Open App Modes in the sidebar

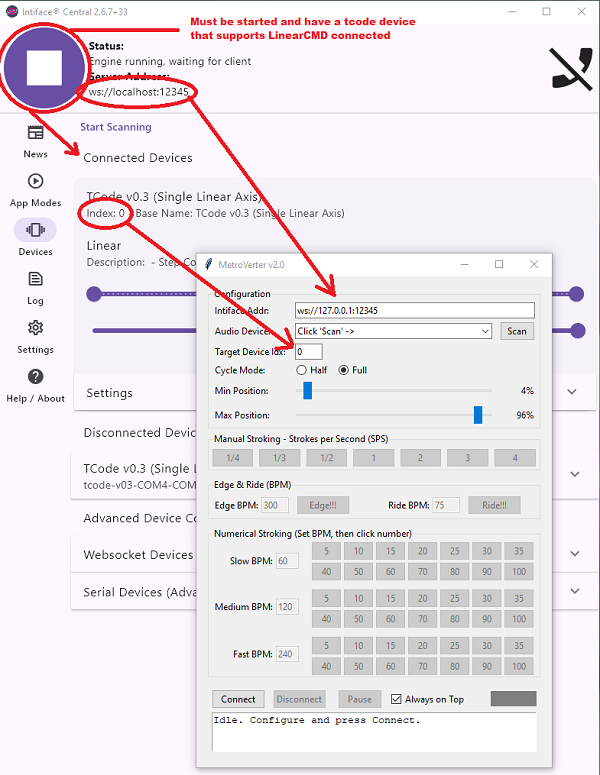35,190
